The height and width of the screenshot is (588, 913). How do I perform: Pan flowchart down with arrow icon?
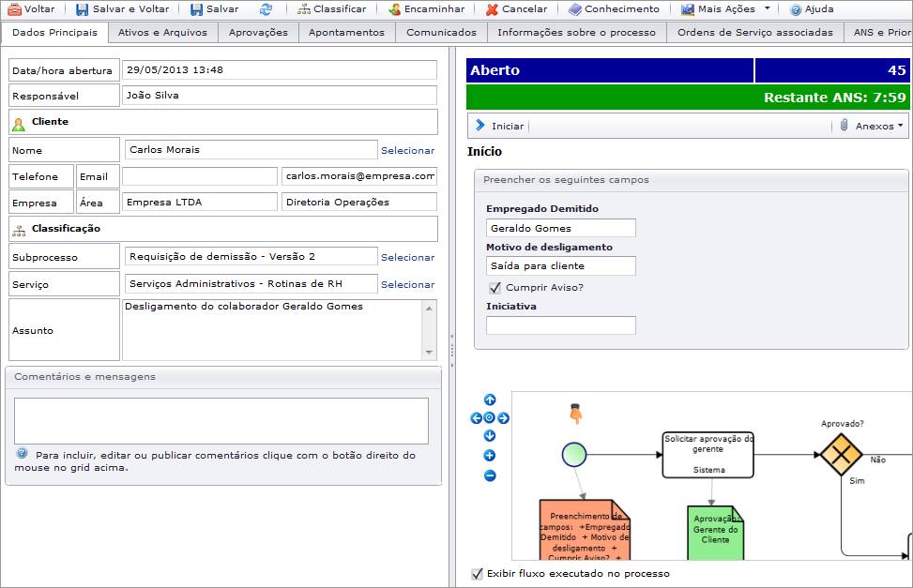click(490, 436)
